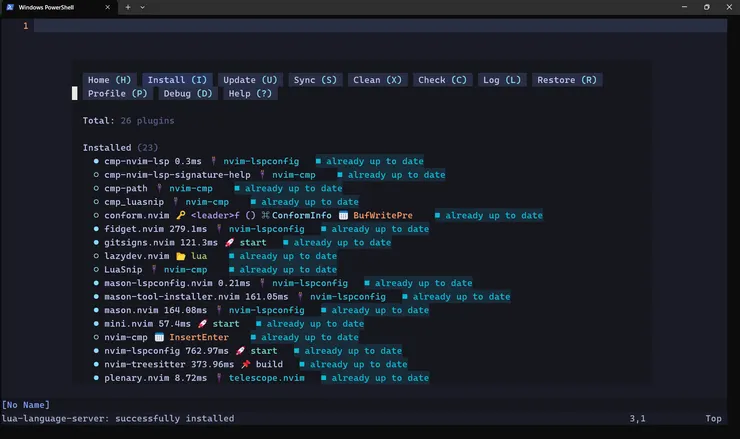This screenshot has width=740, height=439.
Task: Click the <leader>f keymap label
Action: (x=215, y=215)
